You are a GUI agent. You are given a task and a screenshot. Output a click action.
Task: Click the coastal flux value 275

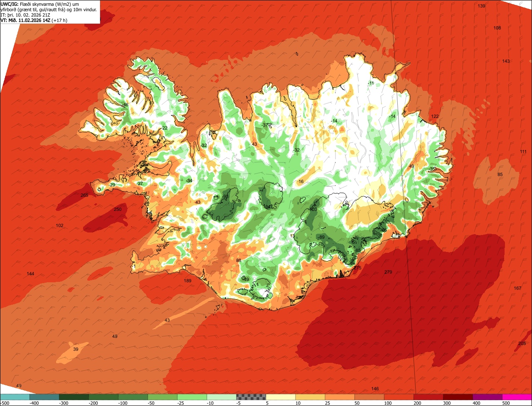(357, 268)
